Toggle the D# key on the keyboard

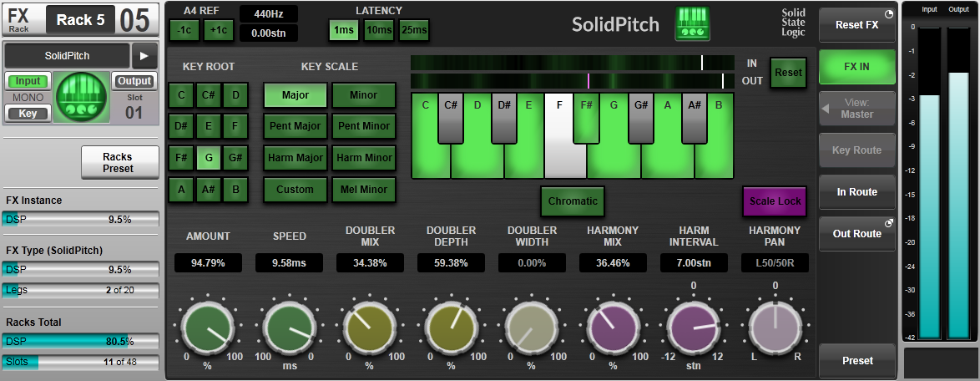click(503, 119)
